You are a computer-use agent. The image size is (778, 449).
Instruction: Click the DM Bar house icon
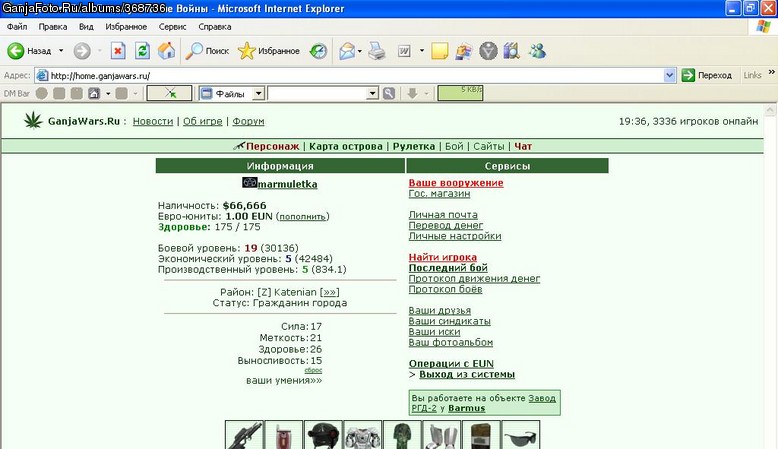click(94, 93)
